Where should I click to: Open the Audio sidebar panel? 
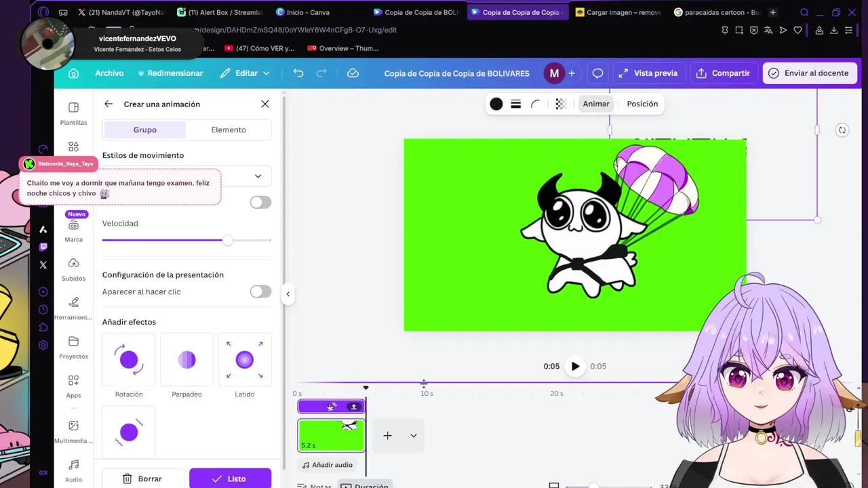point(73,470)
